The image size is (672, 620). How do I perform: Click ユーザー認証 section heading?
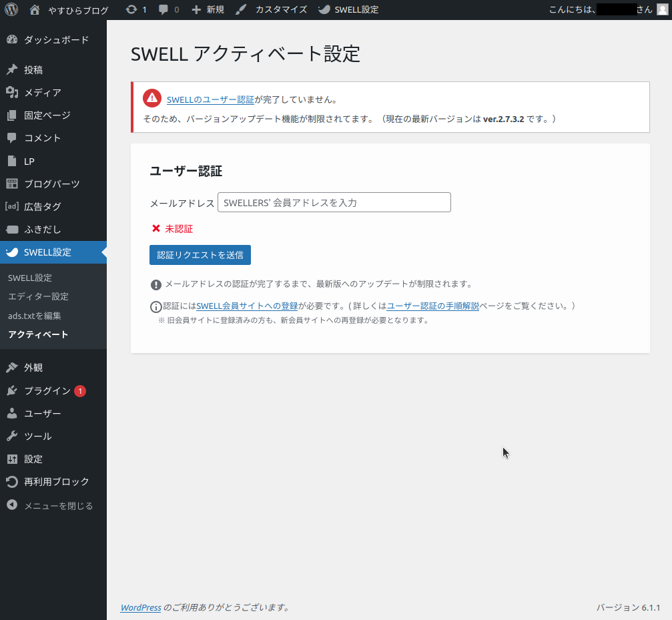[x=186, y=171]
